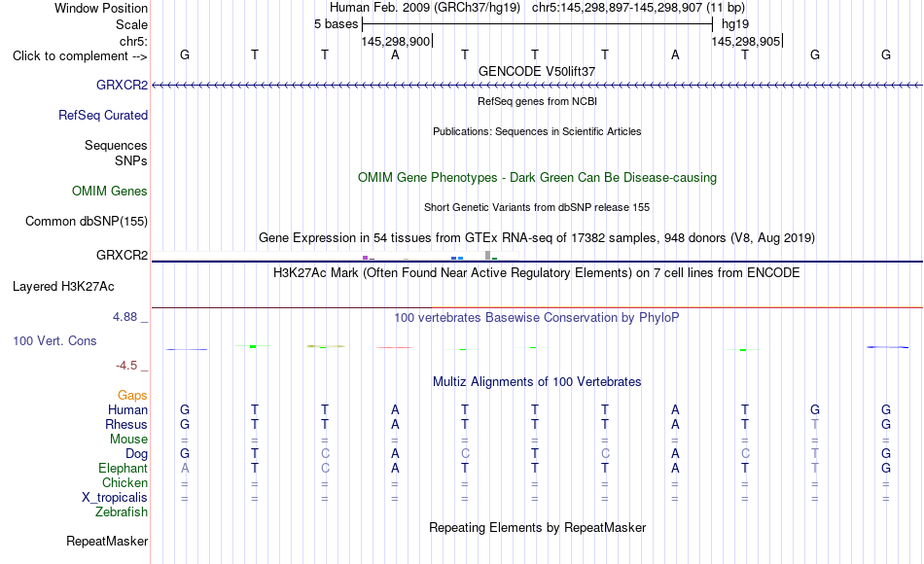This screenshot has height=564, width=924.
Task: Open the 100 Vert. Cons track label
Action: point(54,340)
